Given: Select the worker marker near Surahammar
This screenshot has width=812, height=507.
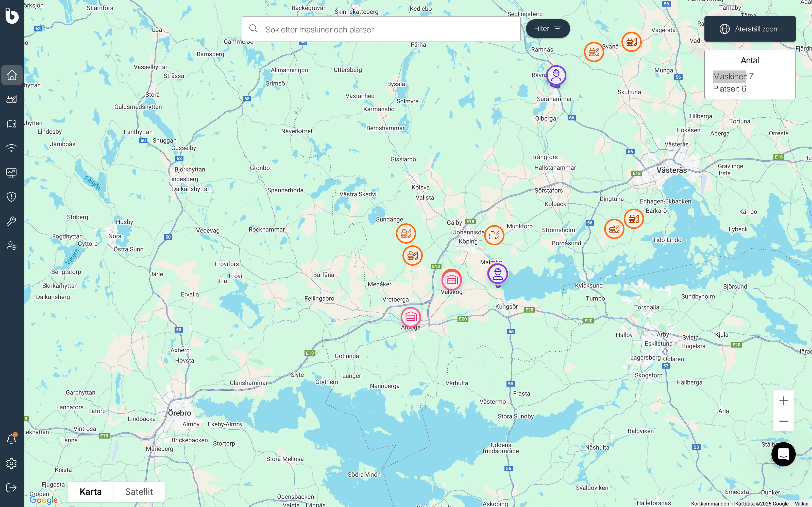Looking at the screenshot, I should click(556, 76).
